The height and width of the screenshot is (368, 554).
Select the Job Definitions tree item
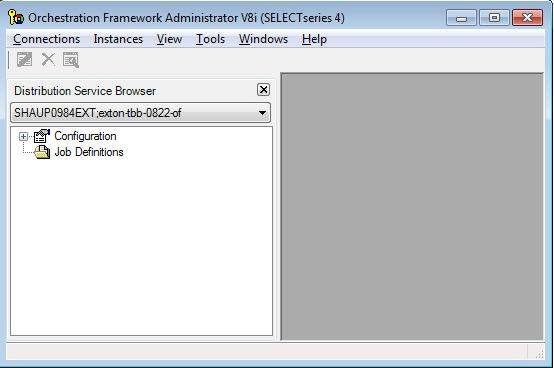pyautogui.click(x=89, y=152)
